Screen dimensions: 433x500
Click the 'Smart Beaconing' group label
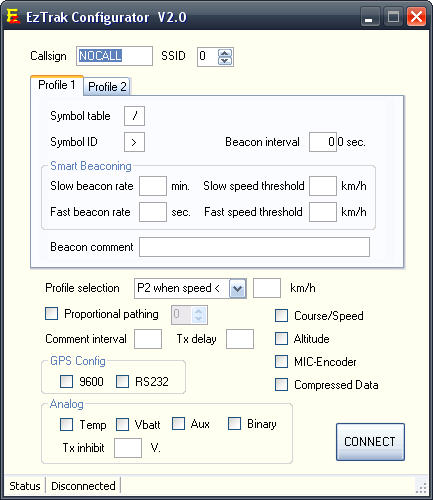tap(91, 166)
